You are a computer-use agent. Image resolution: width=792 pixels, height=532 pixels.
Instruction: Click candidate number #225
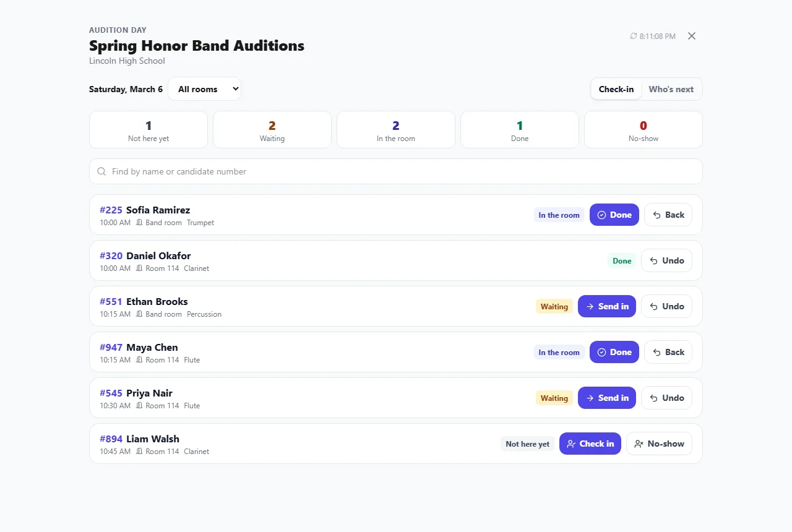coord(111,210)
